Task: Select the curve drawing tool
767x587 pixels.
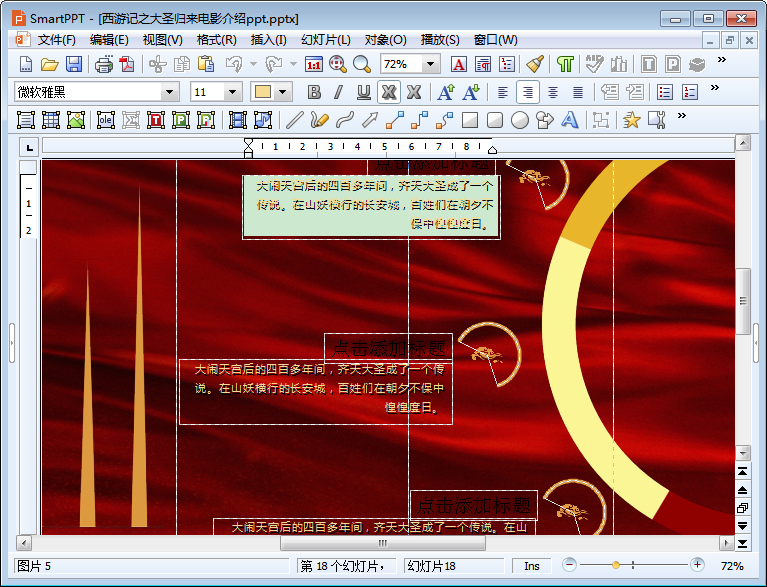Action: 345,120
